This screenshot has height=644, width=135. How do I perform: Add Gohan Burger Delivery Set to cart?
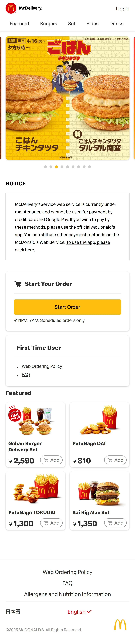pyautogui.click(x=51, y=460)
